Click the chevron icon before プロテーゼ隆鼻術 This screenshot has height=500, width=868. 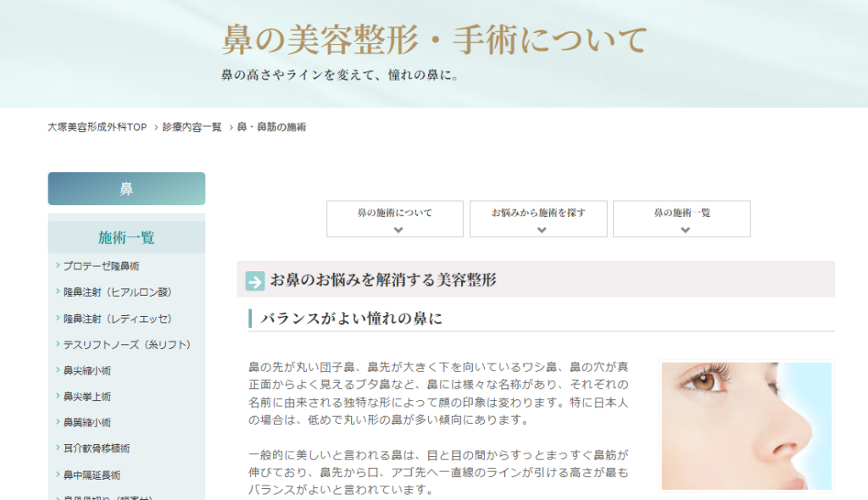[57, 266]
